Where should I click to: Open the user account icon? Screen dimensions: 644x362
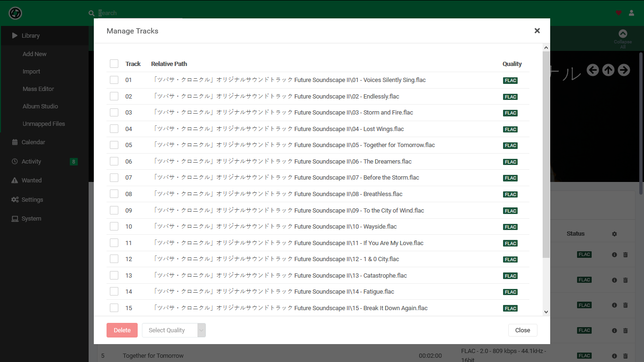(x=631, y=13)
